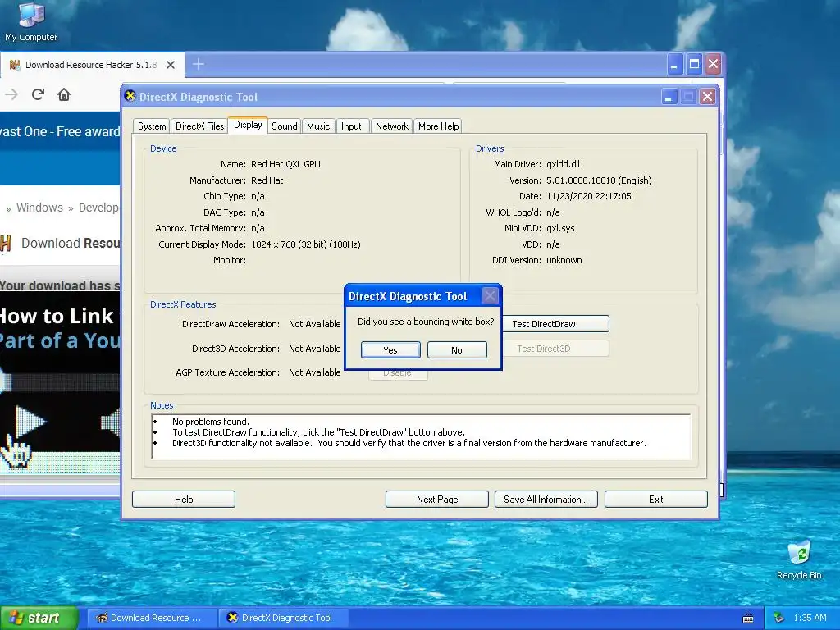
Task: Click the qxldd.dll main driver value
Action: tap(563, 164)
